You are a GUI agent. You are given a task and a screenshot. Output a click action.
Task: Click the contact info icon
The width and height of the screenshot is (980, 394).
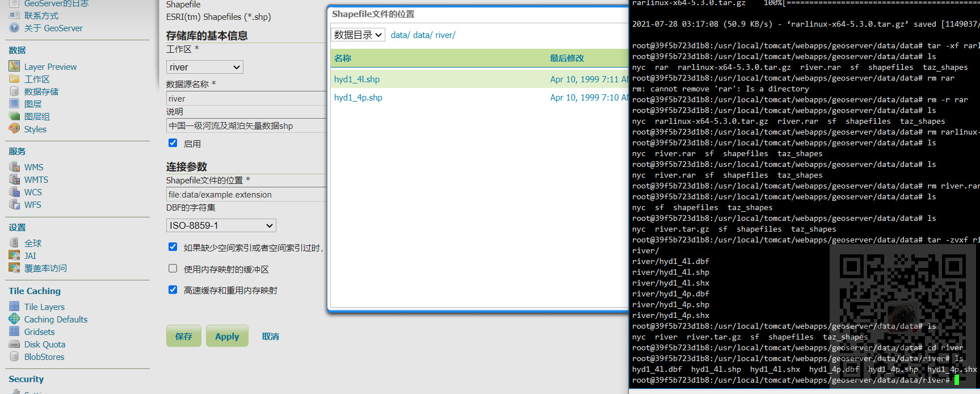coord(14,15)
